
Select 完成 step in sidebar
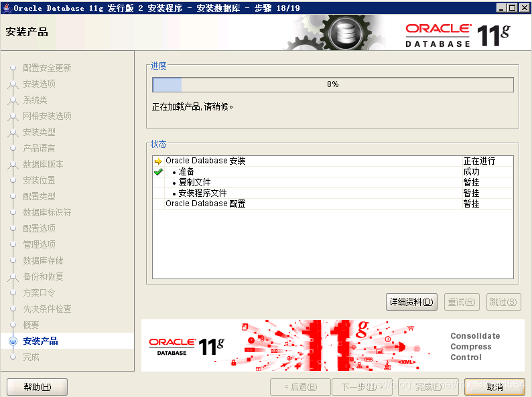tap(31, 357)
